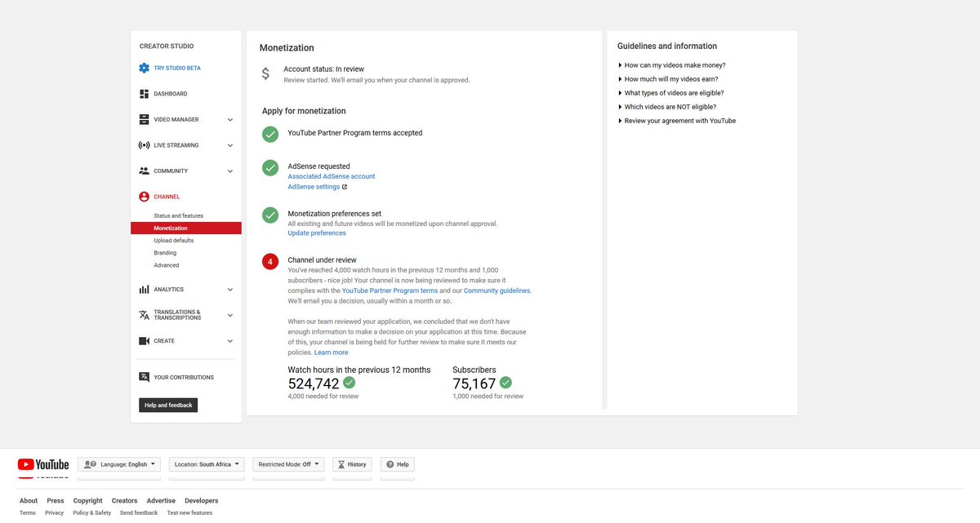Click the Press footer link
Screen dimensions: 980x523
pyautogui.click(x=56, y=501)
